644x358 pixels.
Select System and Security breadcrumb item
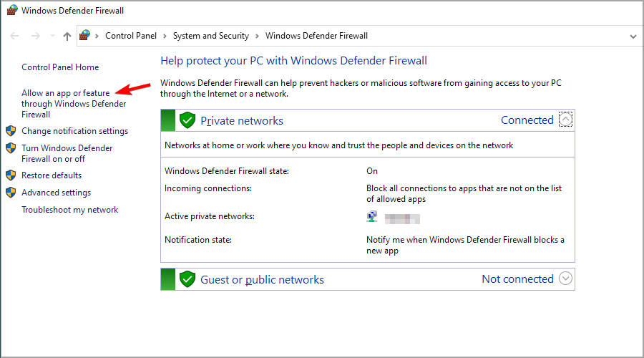coord(210,36)
